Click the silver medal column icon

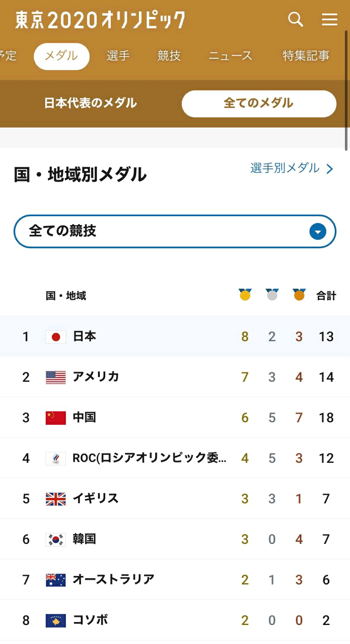pos(272,294)
